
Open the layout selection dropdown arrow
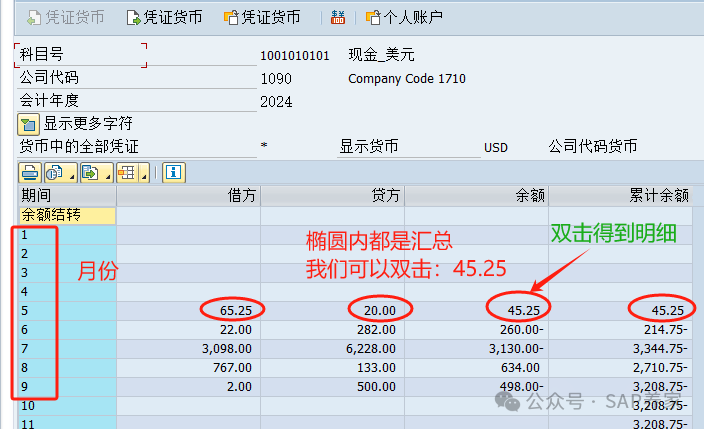click(144, 173)
